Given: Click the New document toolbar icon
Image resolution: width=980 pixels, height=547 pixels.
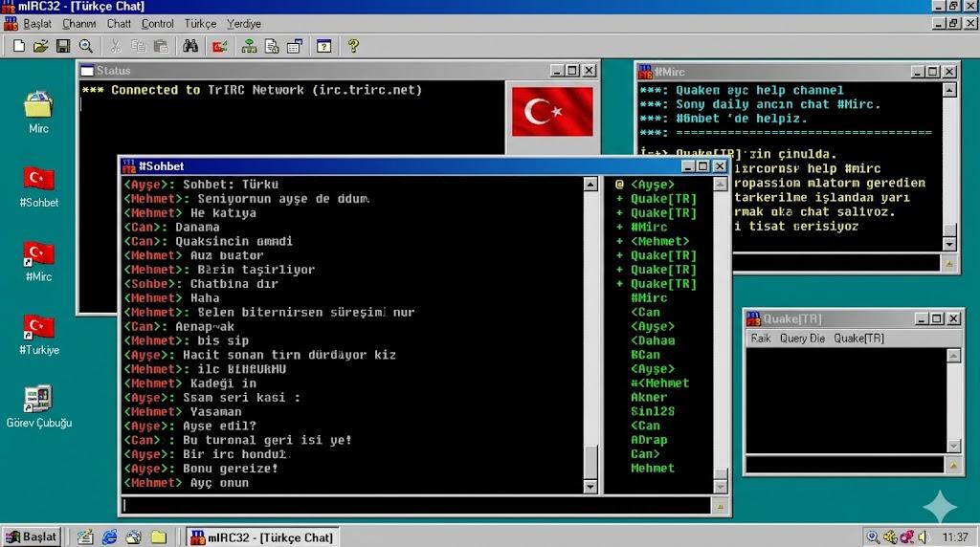Looking at the screenshot, I should pyautogui.click(x=19, y=46).
